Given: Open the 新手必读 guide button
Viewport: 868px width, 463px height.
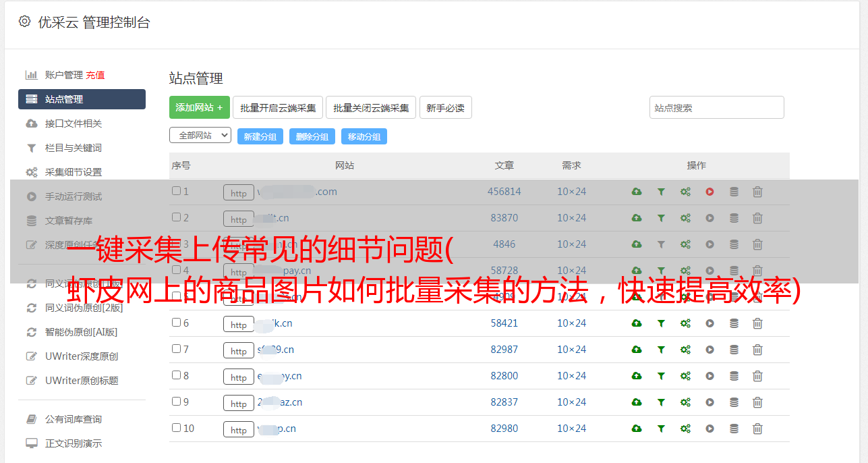Looking at the screenshot, I should (x=446, y=107).
